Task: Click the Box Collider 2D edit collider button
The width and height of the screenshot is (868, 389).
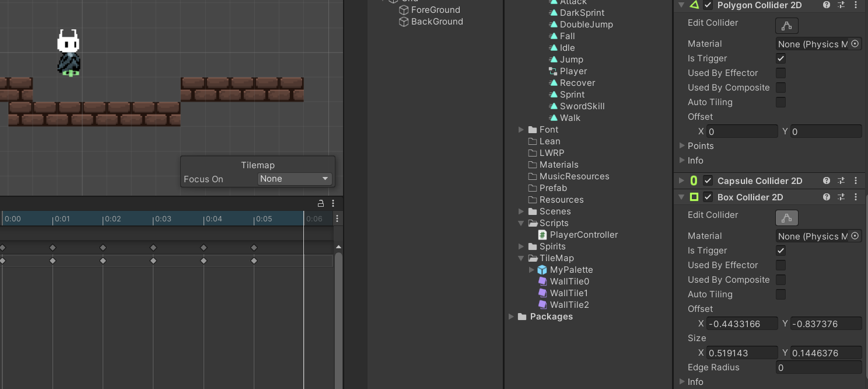Action: click(x=786, y=218)
